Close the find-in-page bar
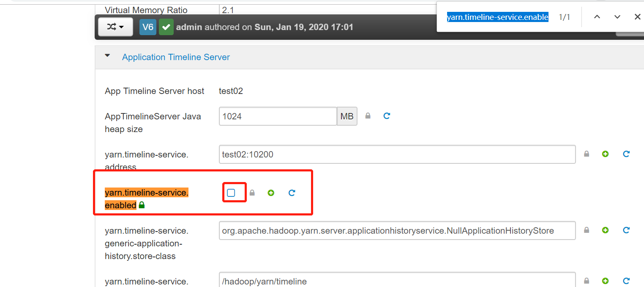Screen dimensions: 644x287 [638, 17]
